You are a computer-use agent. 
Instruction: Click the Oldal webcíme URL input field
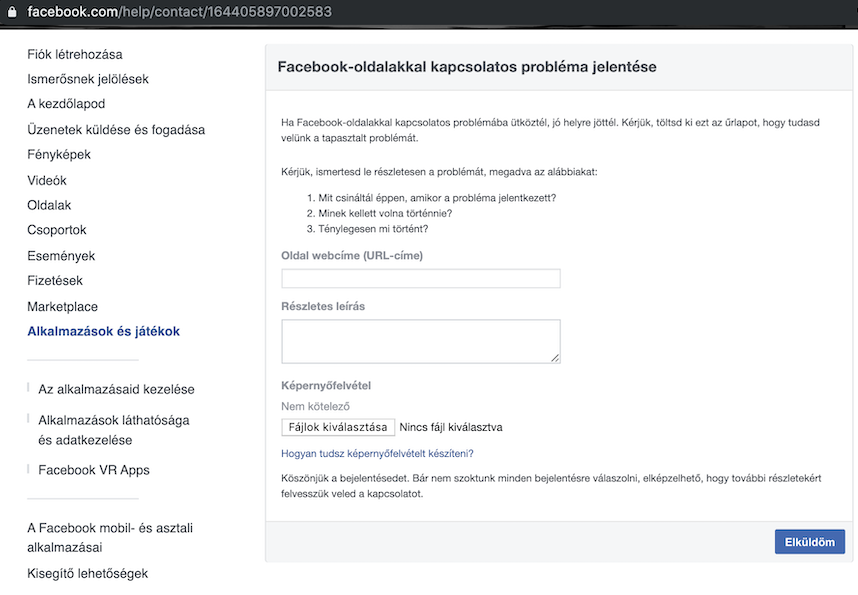click(421, 279)
